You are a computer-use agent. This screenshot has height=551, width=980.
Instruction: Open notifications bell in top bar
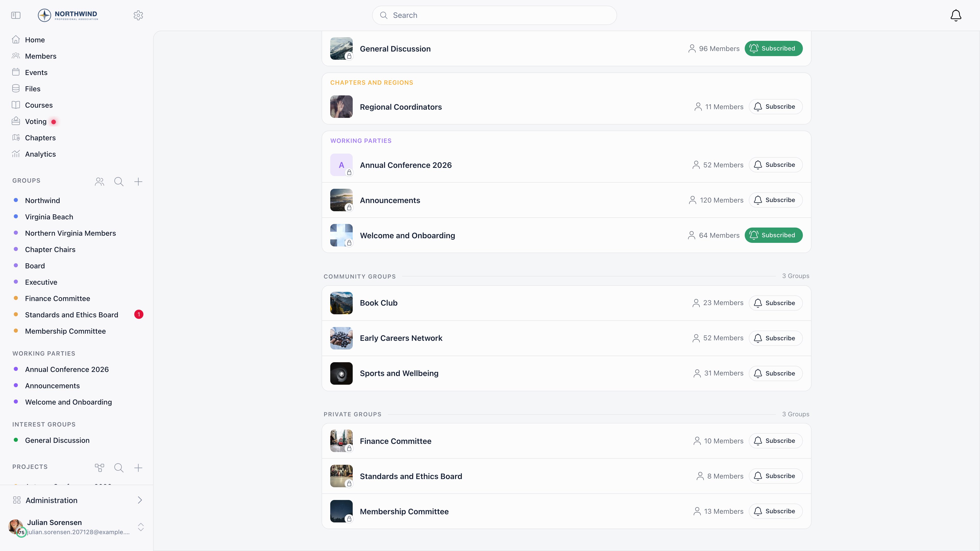956,15
